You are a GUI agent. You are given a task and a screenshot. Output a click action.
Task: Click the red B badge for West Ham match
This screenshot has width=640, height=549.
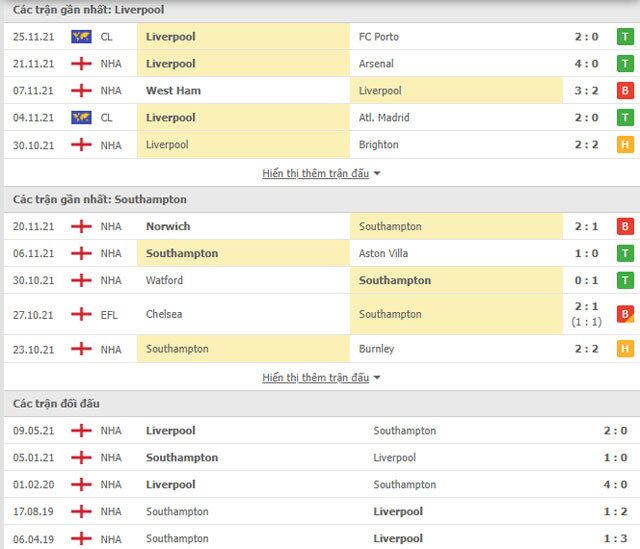pyautogui.click(x=626, y=91)
